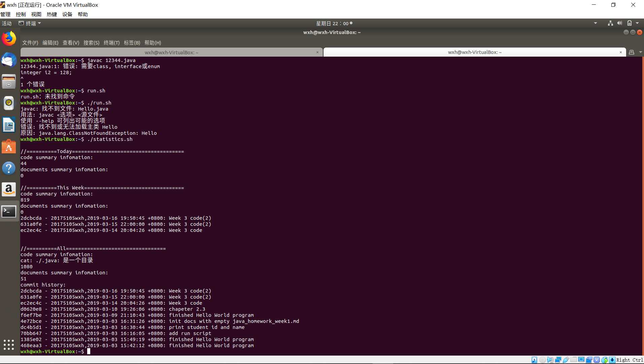The height and width of the screenshot is (364, 644).
Task: Click the VirtualBox CPU virtualization V indicator
Action: pyautogui.click(x=597, y=360)
